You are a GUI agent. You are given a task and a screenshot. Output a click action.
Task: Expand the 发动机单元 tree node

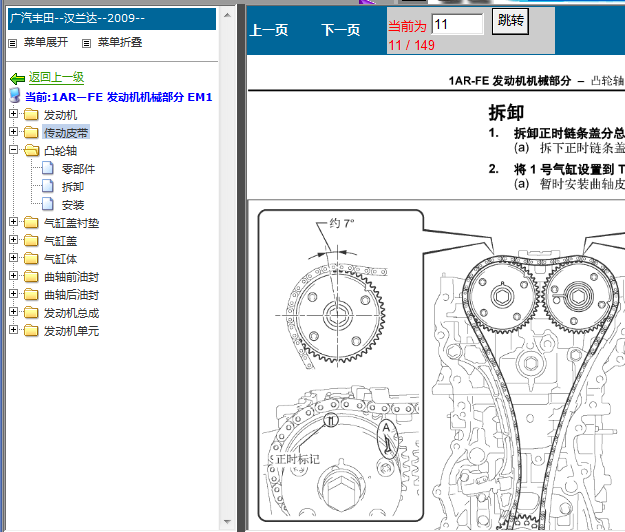(14, 330)
